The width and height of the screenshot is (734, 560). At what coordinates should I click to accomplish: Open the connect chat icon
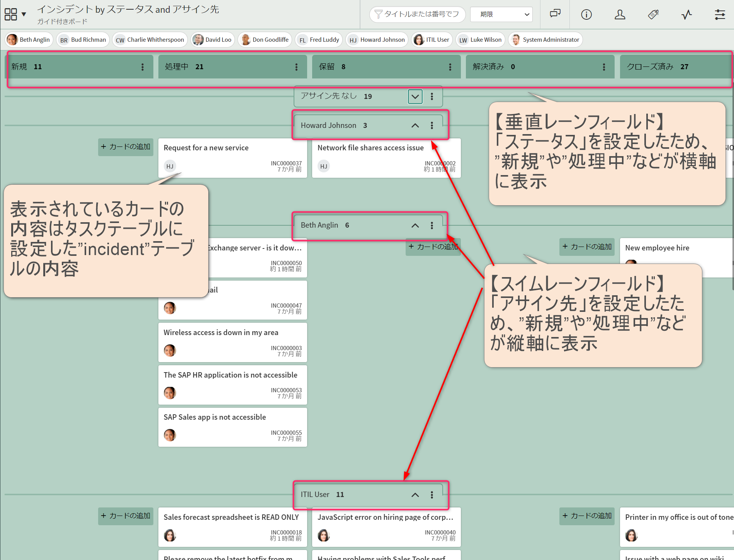coord(554,14)
